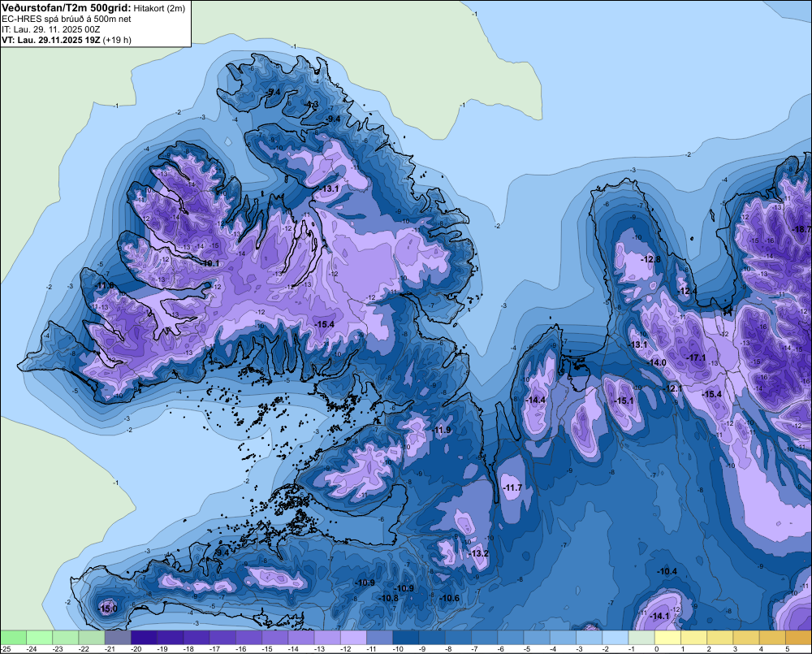
Task: Click the legend number -5
Action: 527,649
